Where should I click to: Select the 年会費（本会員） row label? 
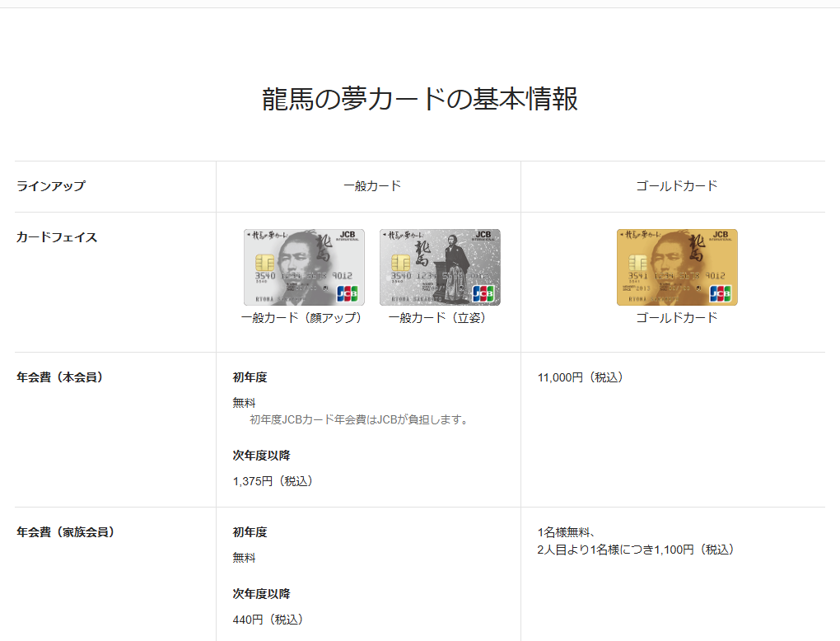62,377
